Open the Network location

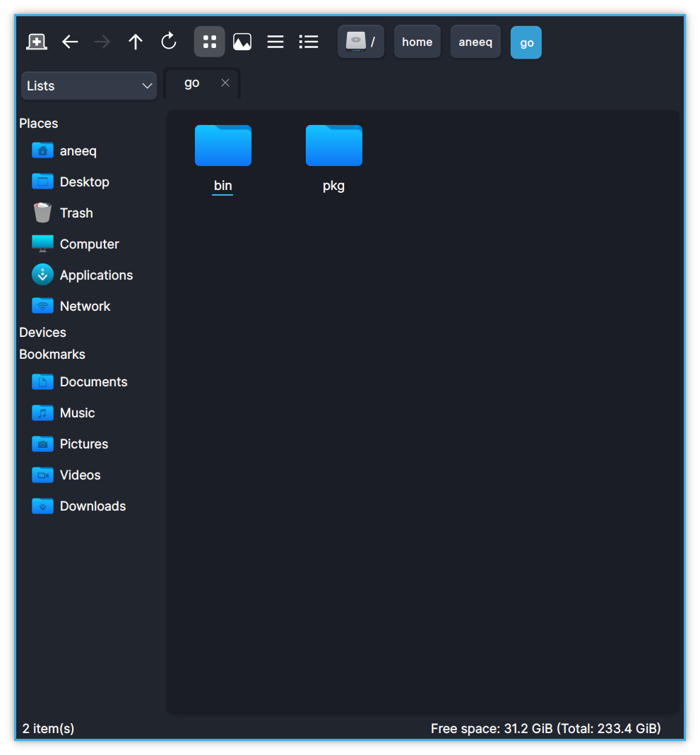point(85,306)
